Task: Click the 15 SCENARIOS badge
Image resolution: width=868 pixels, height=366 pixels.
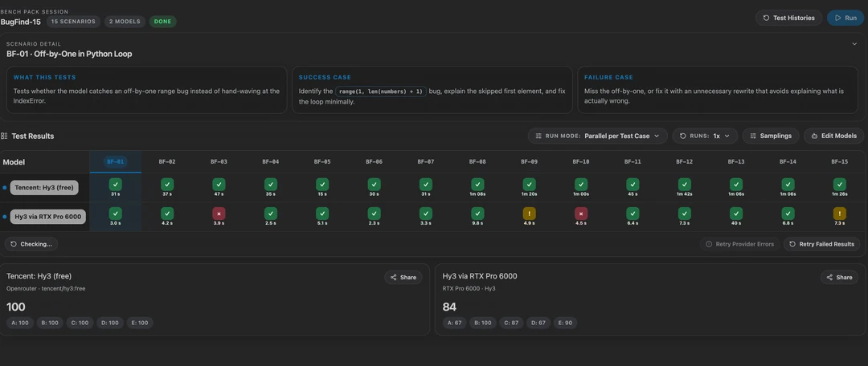Action: tap(73, 22)
